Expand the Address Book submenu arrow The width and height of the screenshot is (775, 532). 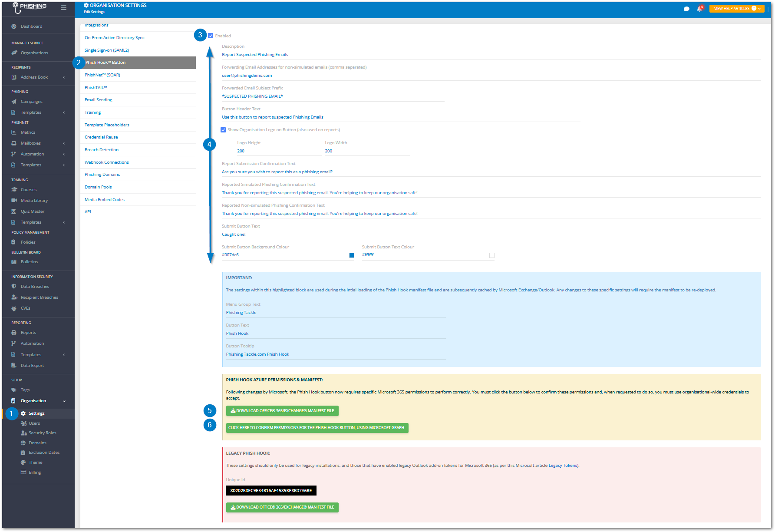64,77
